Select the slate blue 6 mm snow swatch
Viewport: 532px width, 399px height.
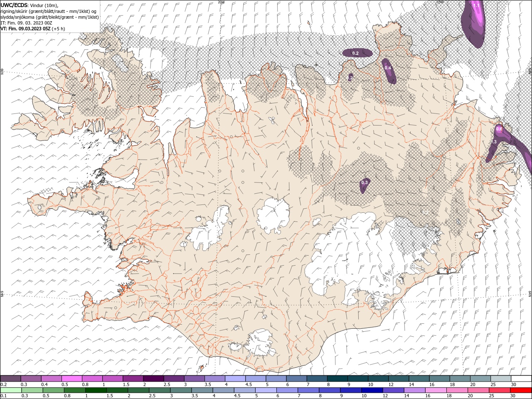[297, 378]
